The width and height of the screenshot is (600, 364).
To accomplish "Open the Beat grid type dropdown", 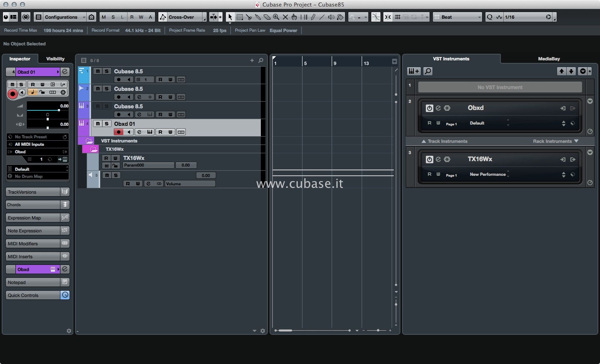I will click(457, 17).
